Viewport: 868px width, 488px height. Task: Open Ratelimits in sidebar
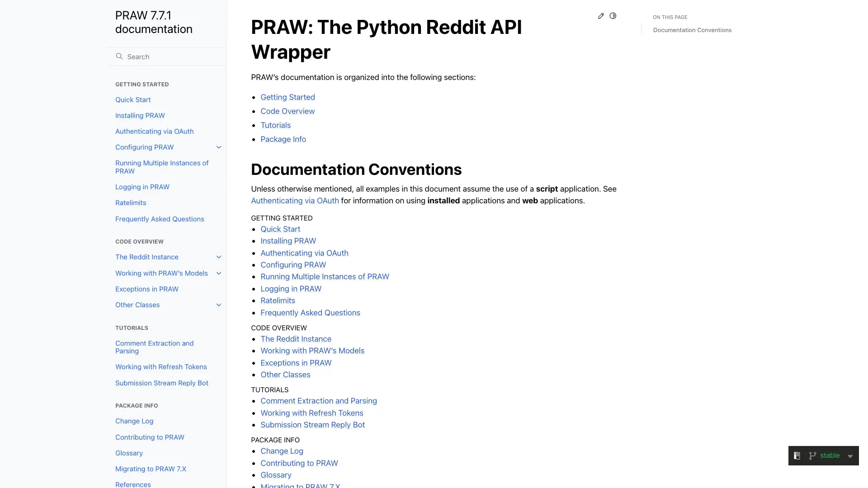click(x=131, y=203)
